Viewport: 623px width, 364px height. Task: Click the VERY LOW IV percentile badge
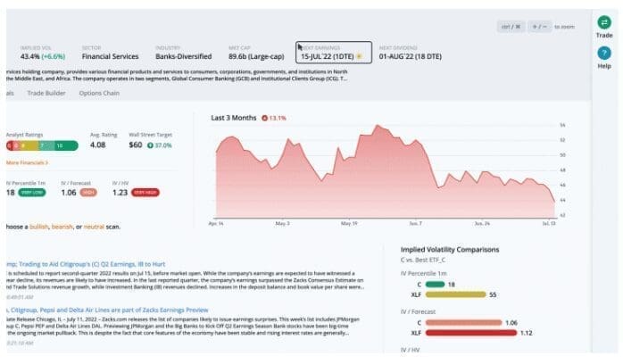(x=33, y=192)
